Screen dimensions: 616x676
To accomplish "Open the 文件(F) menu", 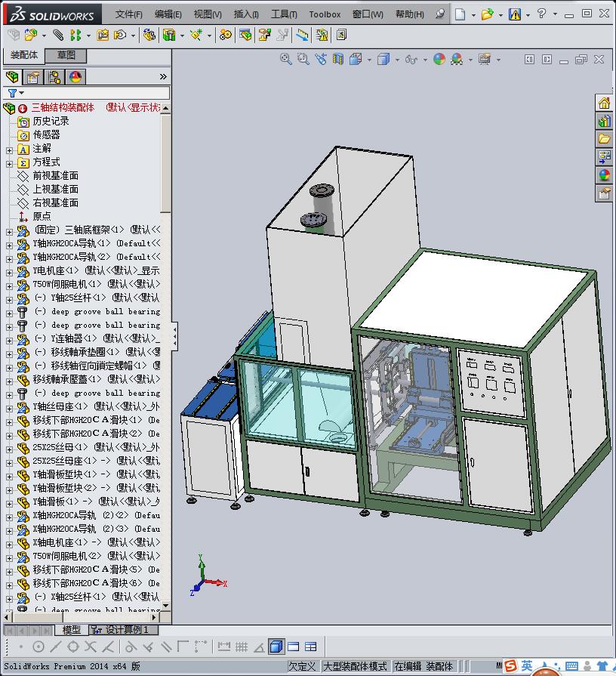I will click(129, 14).
